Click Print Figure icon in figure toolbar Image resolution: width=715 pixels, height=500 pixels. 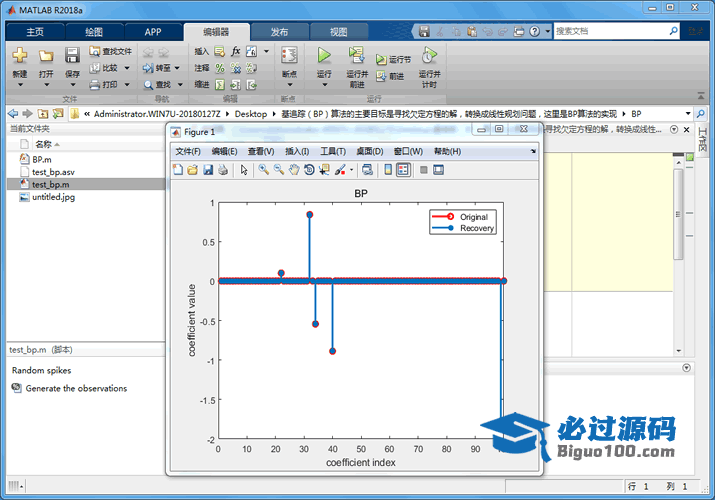coord(223,170)
